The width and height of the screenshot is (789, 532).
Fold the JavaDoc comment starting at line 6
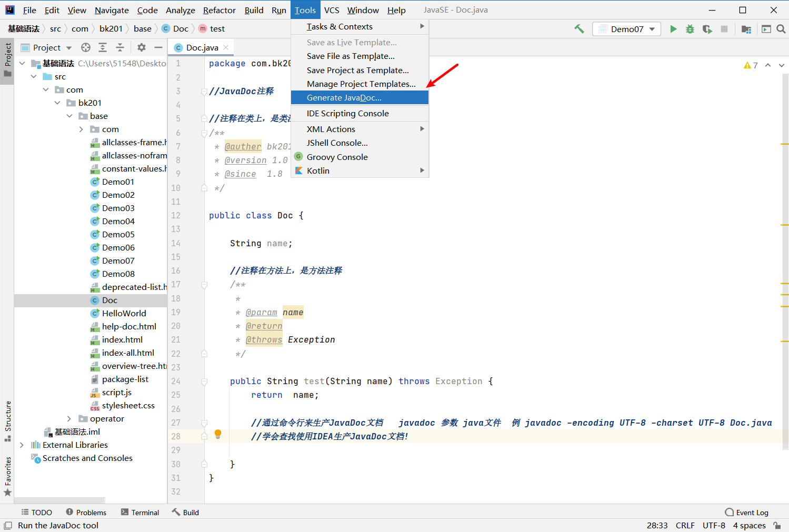click(x=204, y=133)
